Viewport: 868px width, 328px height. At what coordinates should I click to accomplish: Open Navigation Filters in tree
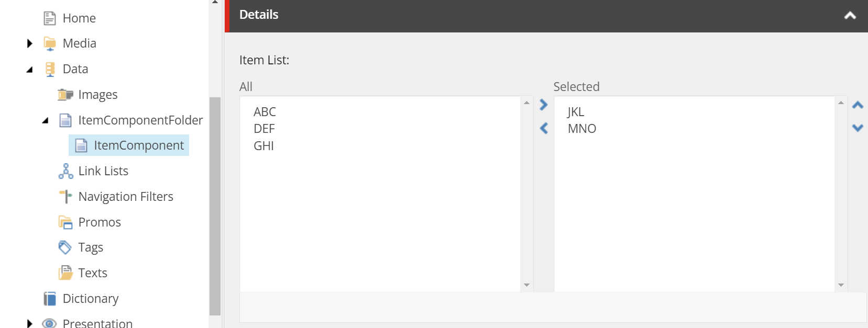point(126,197)
